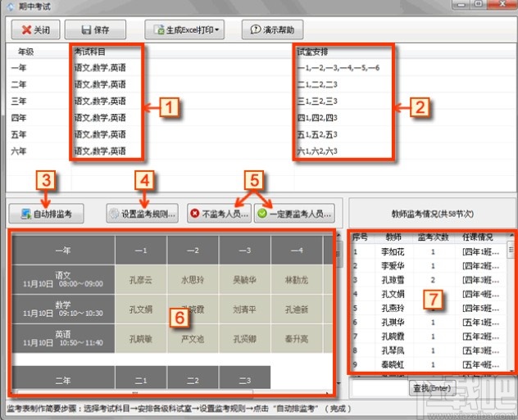Image resolution: width=518 pixels, height=420 pixels.
Task: Click the 吴毓华 cell in the schedule
Action: click(x=245, y=280)
